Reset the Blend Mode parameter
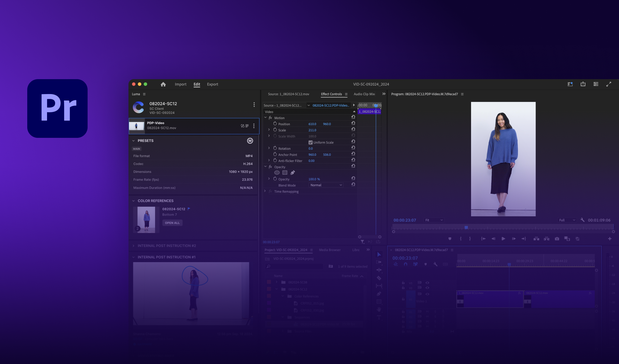The image size is (619, 364). pyautogui.click(x=353, y=185)
